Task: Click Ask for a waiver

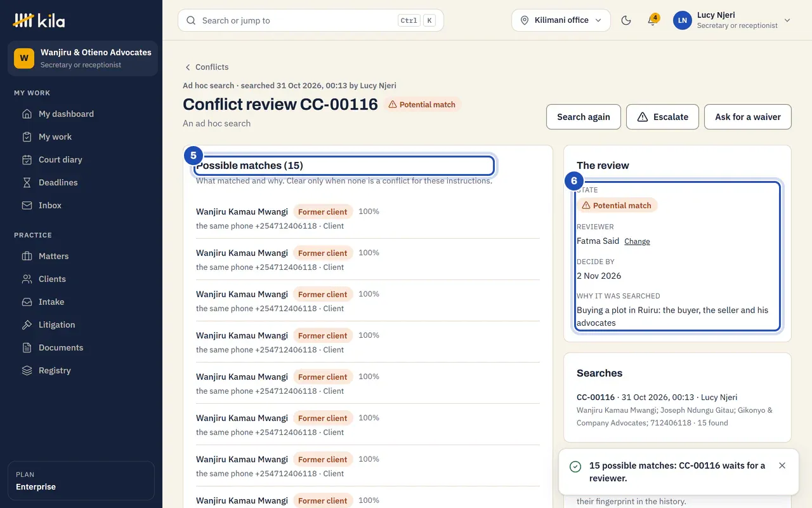Action: click(748, 117)
